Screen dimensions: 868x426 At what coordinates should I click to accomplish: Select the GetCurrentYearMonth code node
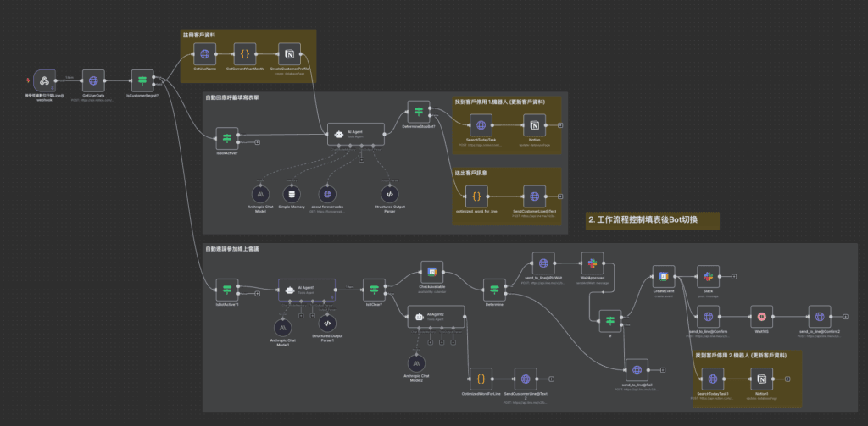[246, 53]
